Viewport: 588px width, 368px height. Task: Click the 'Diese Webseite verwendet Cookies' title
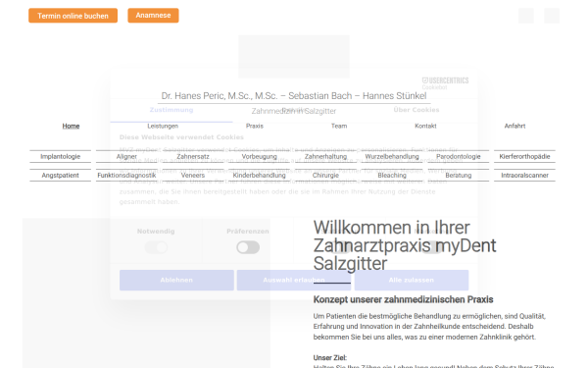[x=181, y=137]
